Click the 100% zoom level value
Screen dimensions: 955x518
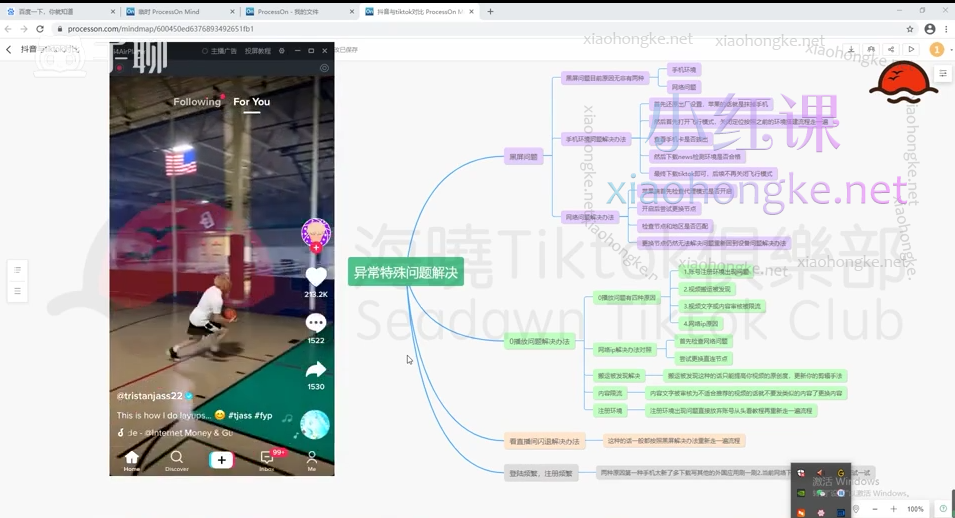pos(915,509)
